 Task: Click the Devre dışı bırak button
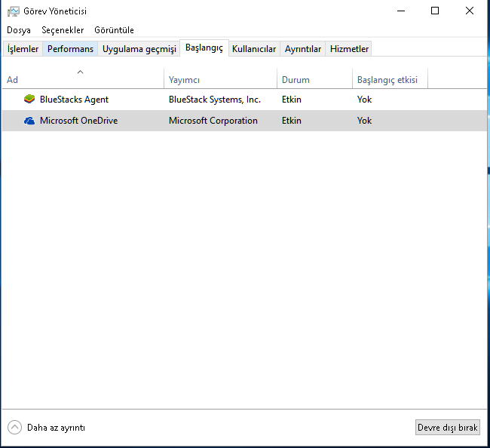point(448,427)
